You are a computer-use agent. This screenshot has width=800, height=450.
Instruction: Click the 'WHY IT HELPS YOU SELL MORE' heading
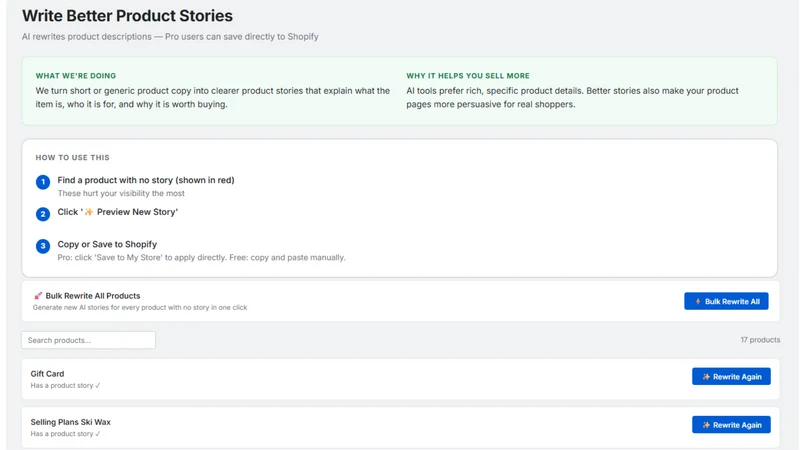468,76
